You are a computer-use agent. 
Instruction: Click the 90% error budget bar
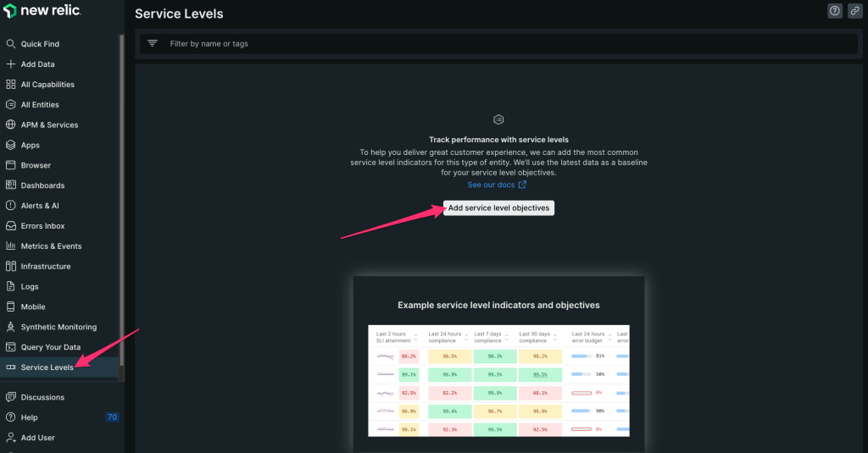click(x=581, y=411)
